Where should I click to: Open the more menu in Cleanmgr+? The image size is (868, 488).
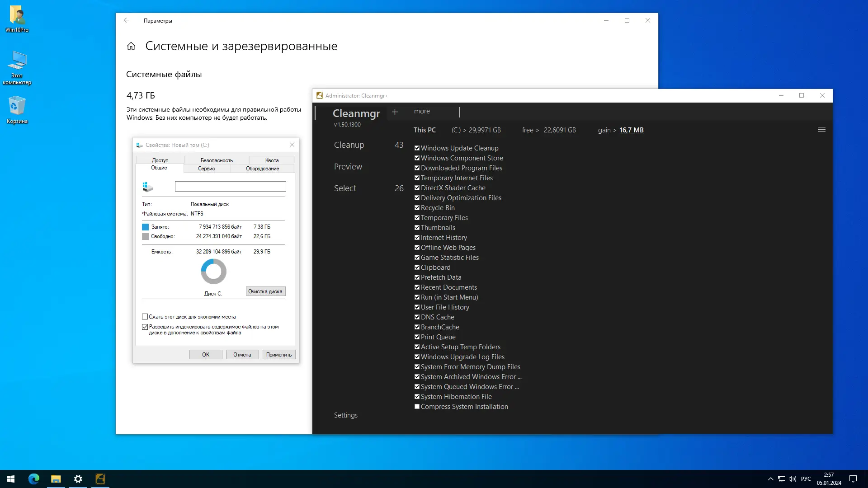click(x=422, y=112)
